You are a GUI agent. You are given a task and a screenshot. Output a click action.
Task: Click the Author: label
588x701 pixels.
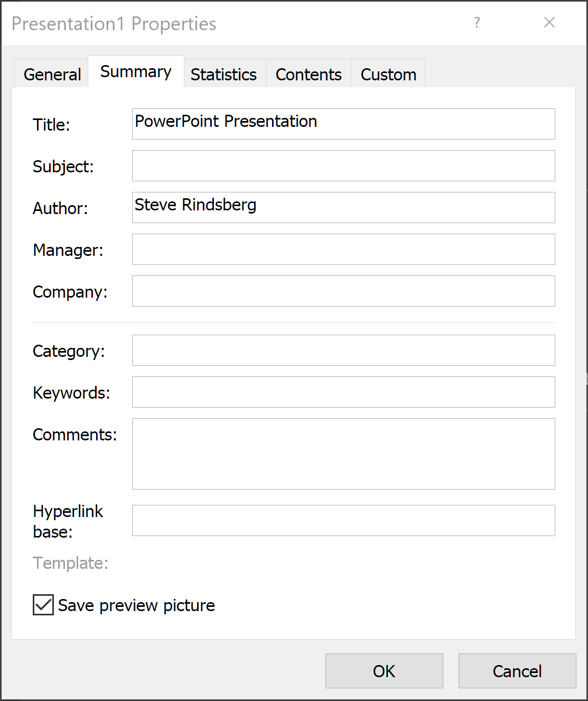click(60, 208)
